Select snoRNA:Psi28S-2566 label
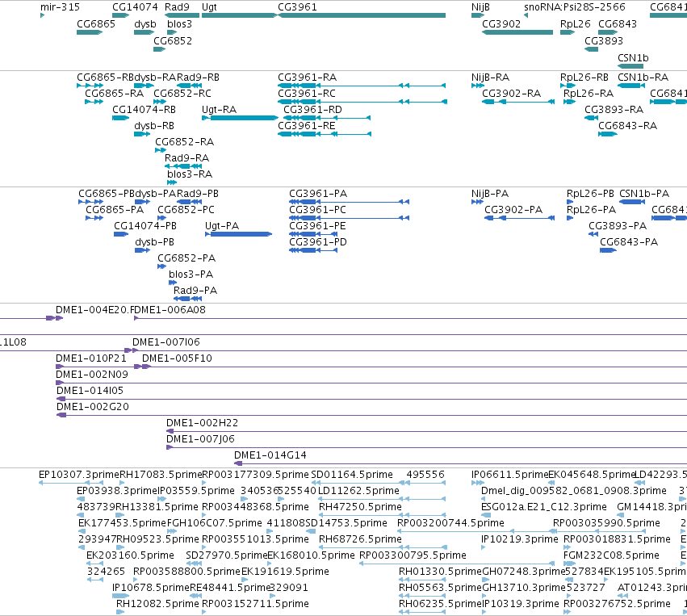687x616 pixels. pos(575,7)
